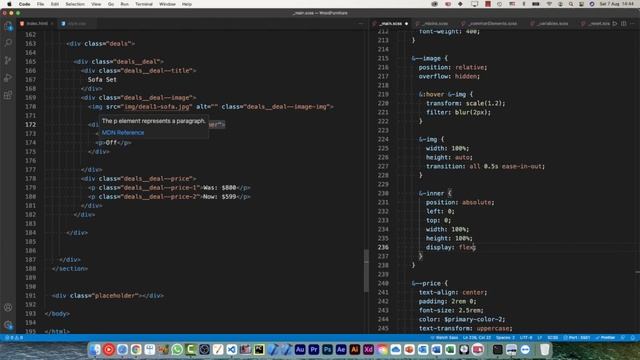Open Adobe XD from the Dock
The image size is (640, 360).
click(x=369, y=349)
